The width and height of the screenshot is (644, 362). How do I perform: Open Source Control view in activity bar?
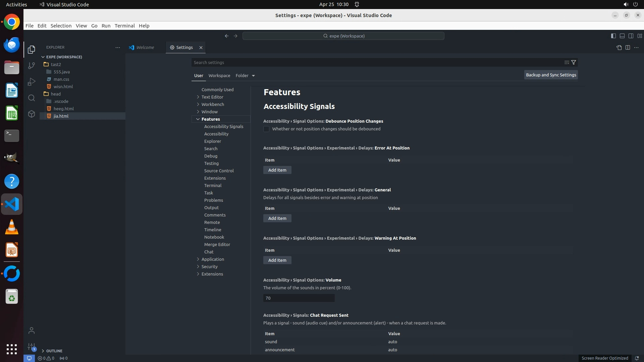(32, 66)
